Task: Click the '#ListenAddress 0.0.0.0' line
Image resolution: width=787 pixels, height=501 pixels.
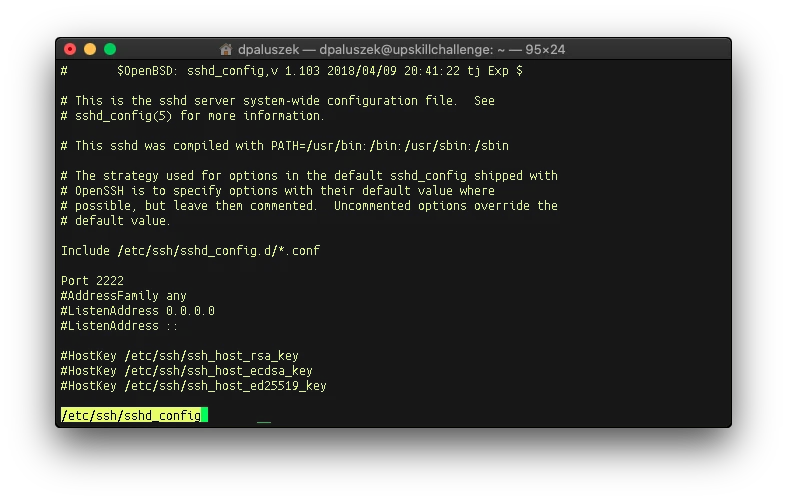Action: [x=138, y=310]
